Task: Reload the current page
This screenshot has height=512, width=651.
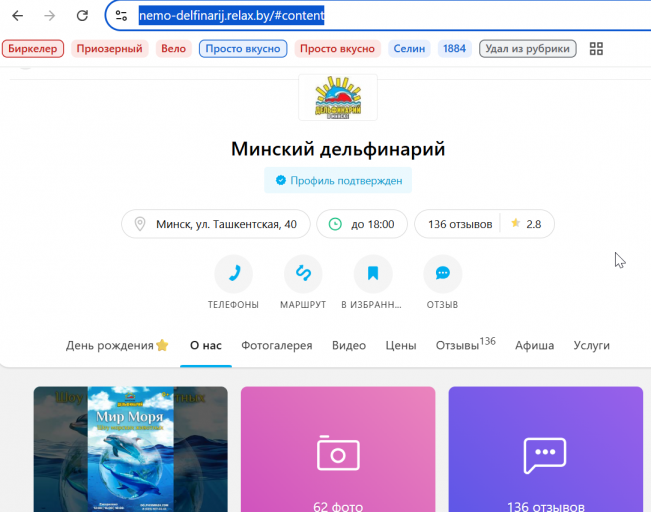Action: pyautogui.click(x=82, y=16)
